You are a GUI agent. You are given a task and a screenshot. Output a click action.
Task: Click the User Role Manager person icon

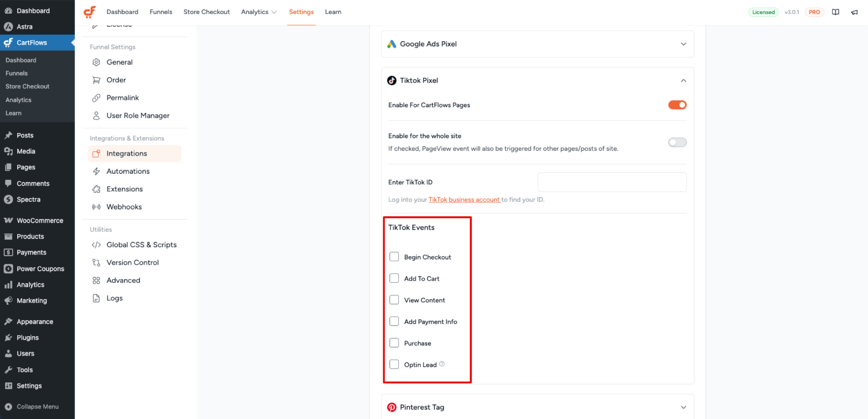(96, 116)
